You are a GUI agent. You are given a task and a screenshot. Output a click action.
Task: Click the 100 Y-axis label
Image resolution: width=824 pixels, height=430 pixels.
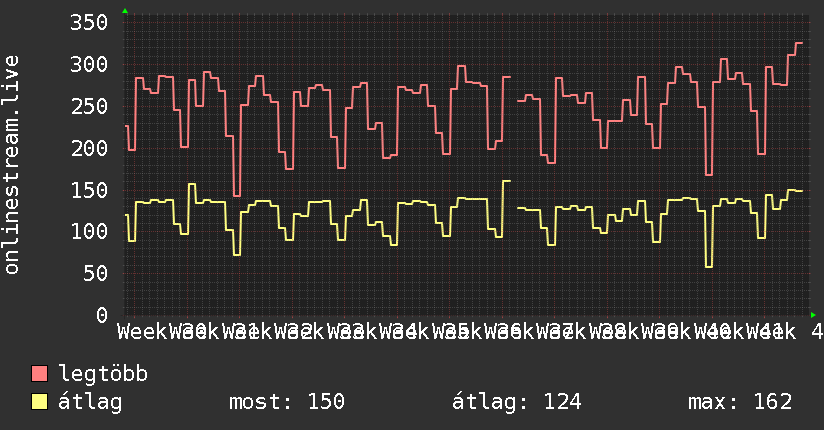(89, 231)
